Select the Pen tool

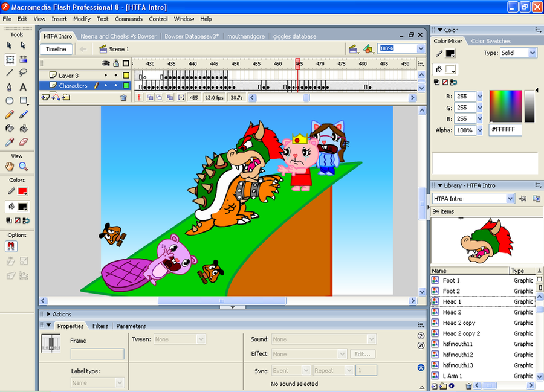[9, 87]
